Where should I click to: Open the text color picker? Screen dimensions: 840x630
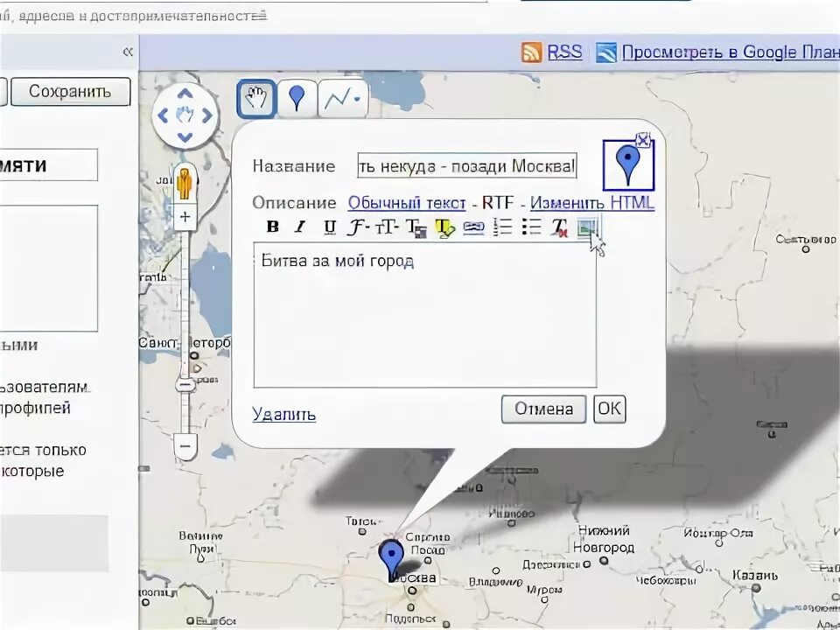click(x=416, y=227)
